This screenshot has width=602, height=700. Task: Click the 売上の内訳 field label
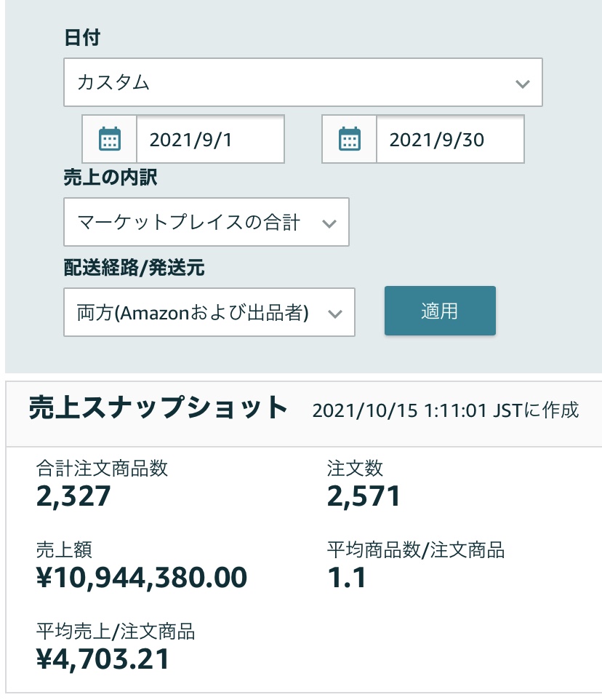[x=111, y=178]
